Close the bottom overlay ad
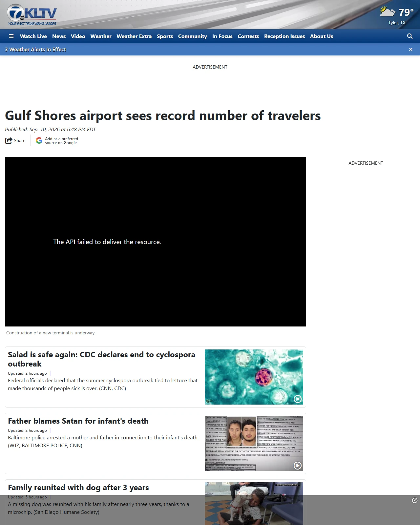The image size is (420, 525). click(x=415, y=500)
